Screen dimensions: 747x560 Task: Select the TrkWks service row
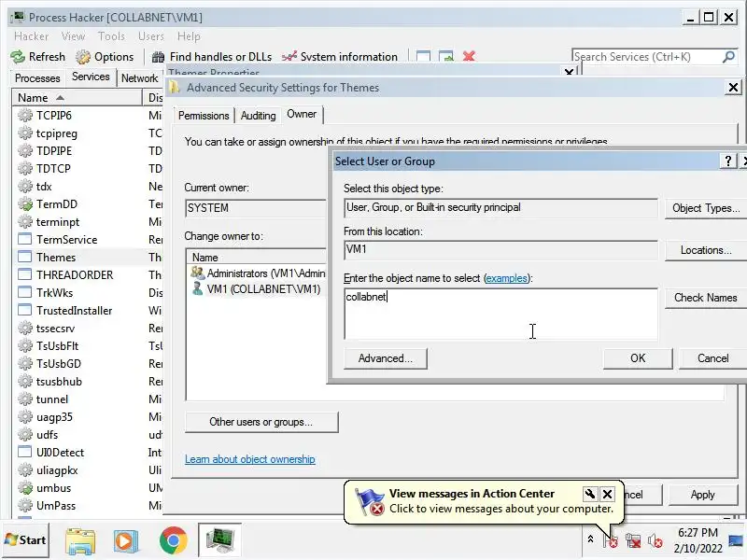[87, 292]
